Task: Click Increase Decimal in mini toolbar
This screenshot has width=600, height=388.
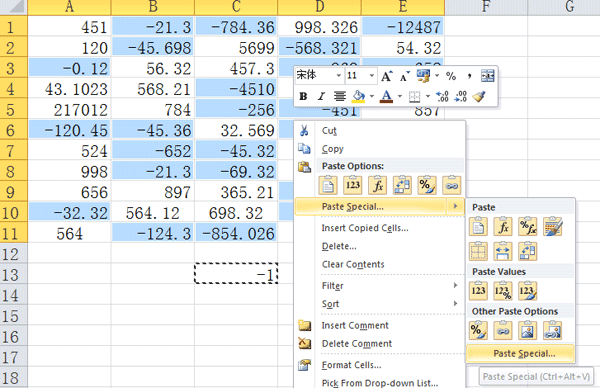Action: pyautogui.click(x=442, y=96)
